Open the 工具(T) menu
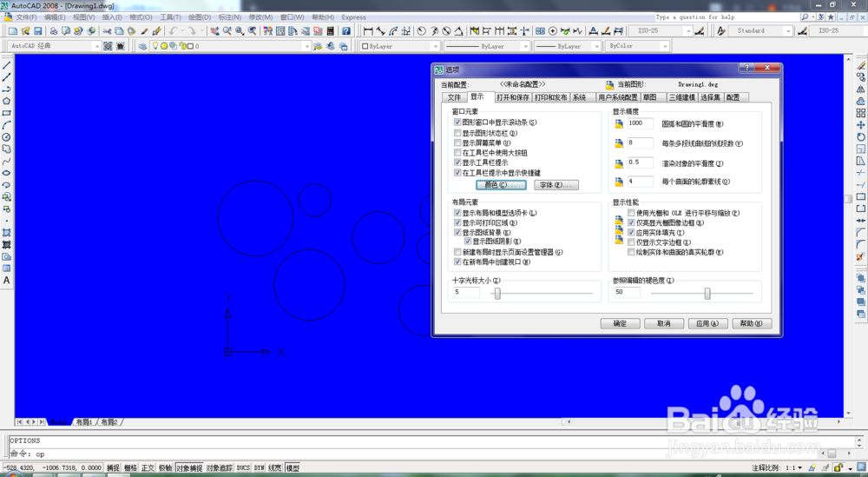The height and width of the screenshot is (477, 868). pyautogui.click(x=170, y=17)
